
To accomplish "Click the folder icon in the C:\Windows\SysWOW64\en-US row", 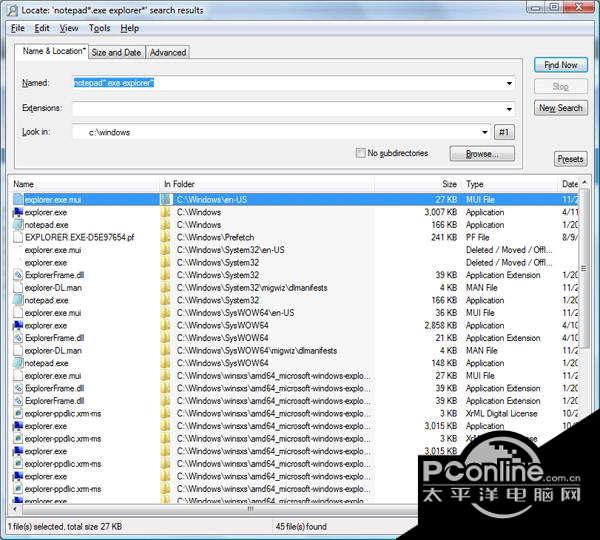I will [x=166, y=313].
